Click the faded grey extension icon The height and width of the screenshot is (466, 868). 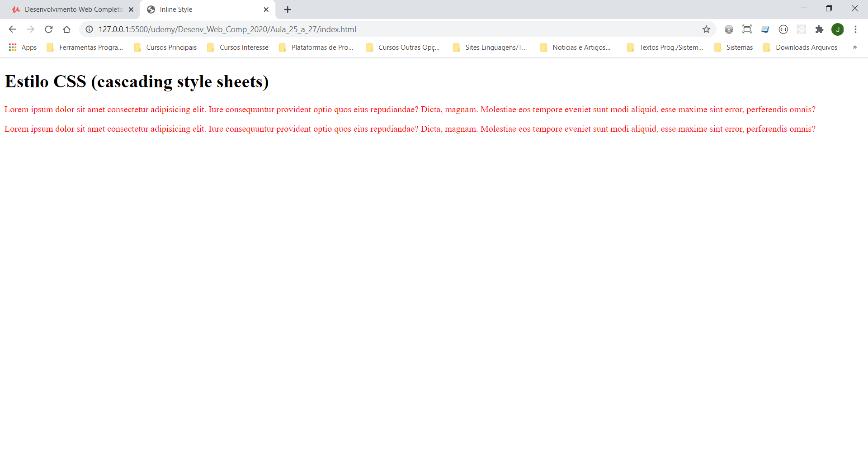(x=801, y=29)
